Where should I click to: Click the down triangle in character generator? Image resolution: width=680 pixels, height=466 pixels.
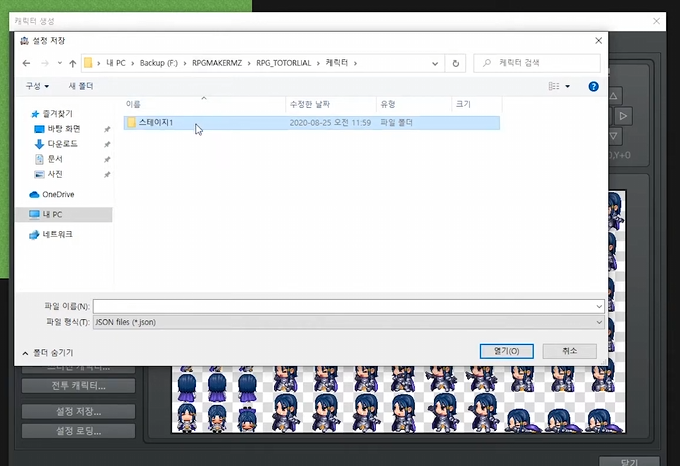click(614, 136)
